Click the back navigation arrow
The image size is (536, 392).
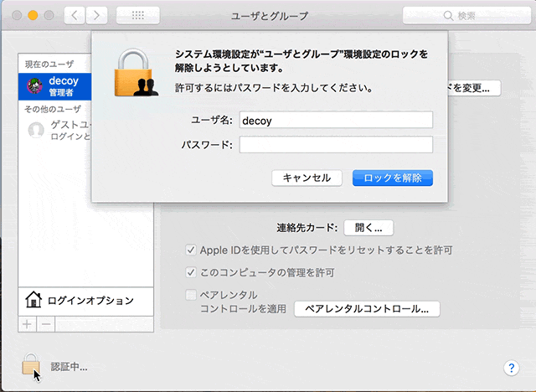(75, 15)
